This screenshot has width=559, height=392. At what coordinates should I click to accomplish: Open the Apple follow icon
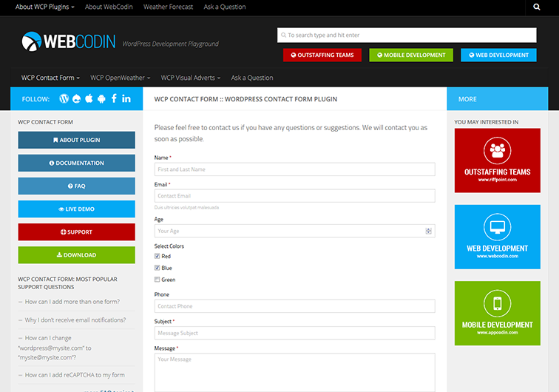click(89, 98)
